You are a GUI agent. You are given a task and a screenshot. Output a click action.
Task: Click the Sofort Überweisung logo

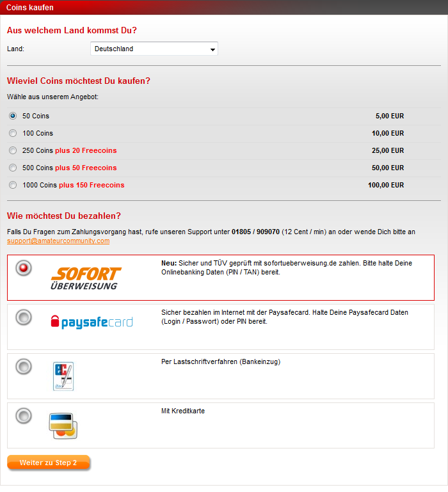(86, 278)
